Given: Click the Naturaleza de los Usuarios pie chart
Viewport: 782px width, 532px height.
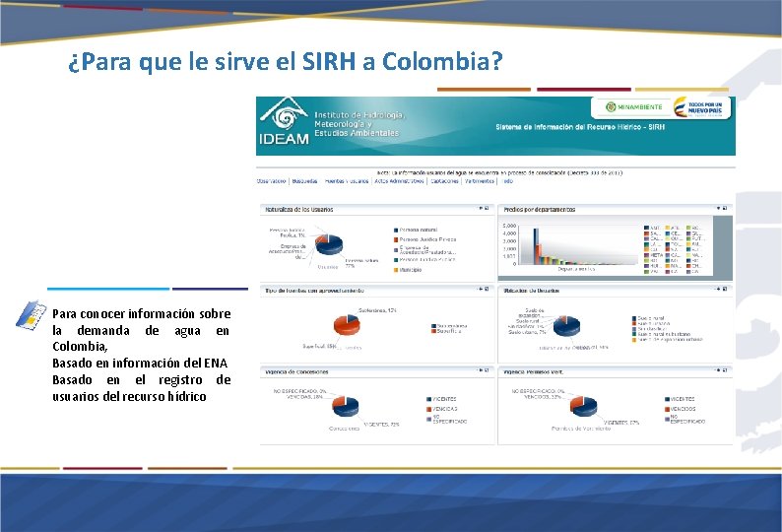Looking at the screenshot, I should point(329,244).
